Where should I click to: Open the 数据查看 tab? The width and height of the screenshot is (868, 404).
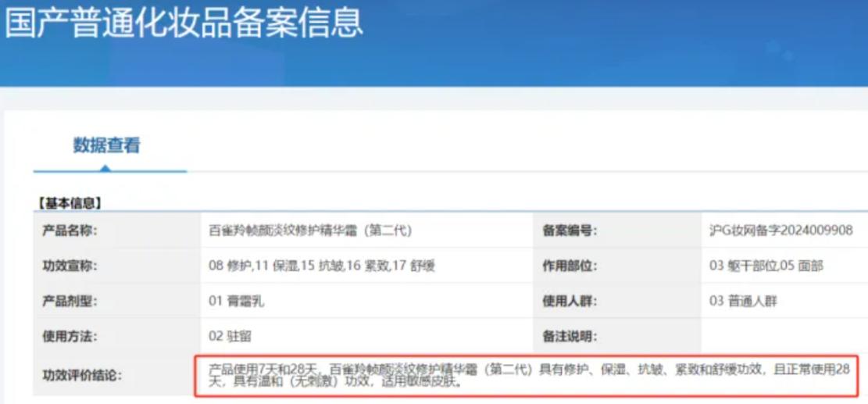point(107,145)
